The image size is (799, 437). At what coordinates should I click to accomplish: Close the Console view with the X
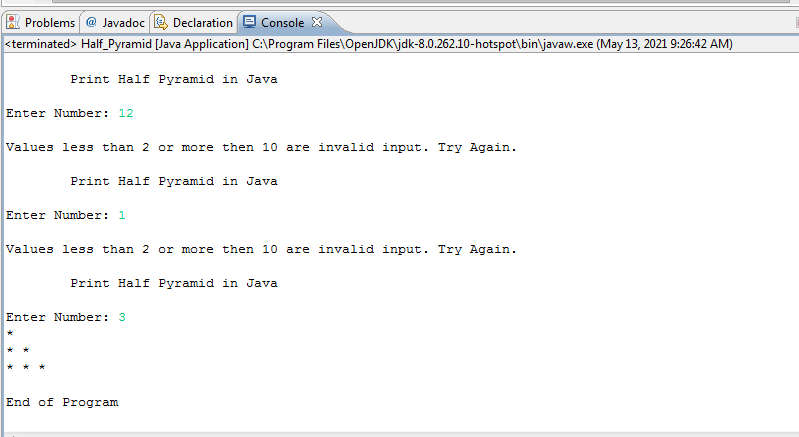click(x=317, y=22)
